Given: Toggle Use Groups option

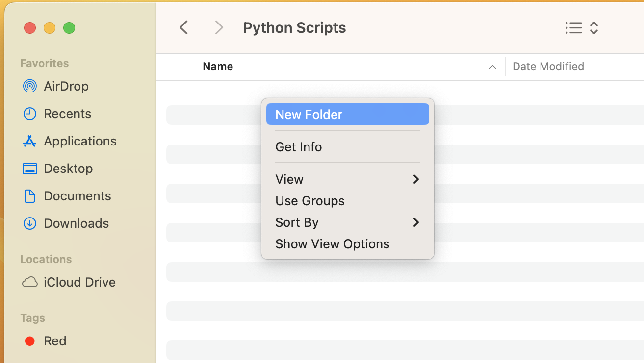Looking at the screenshot, I should point(310,201).
